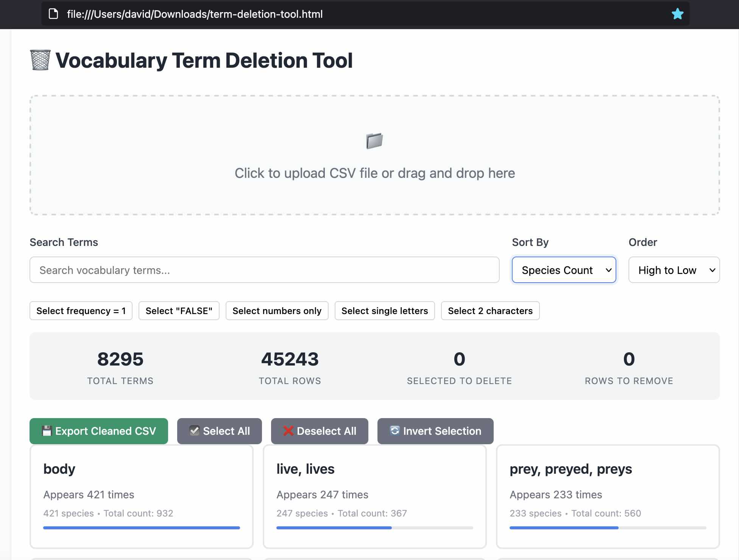739x560 pixels.
Task: Click Select "FALSE" quick filter
Action: click(179, 311)
